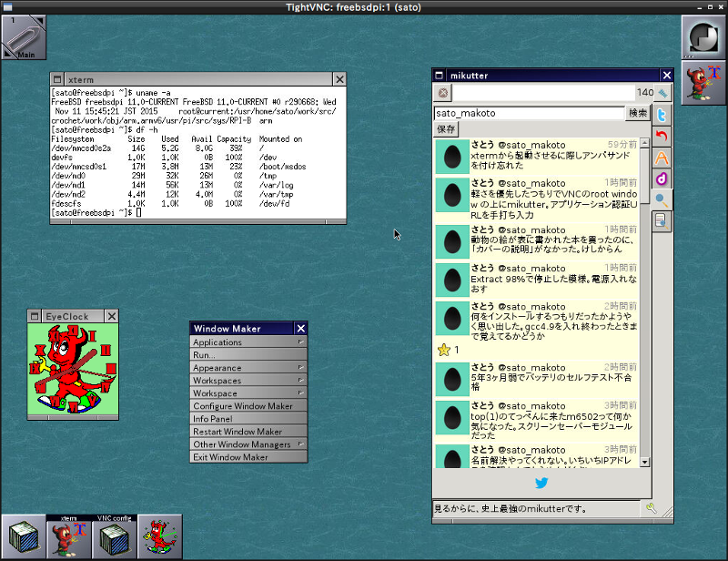728x561 pixels.
Task: Click the tweet about xterm posted 59分前
Action: (x=536, y=157)
